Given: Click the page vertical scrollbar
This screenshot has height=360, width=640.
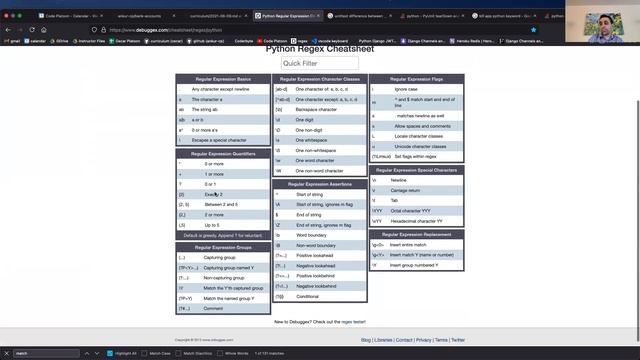Looking at the screenshot, I should (638, 220).
